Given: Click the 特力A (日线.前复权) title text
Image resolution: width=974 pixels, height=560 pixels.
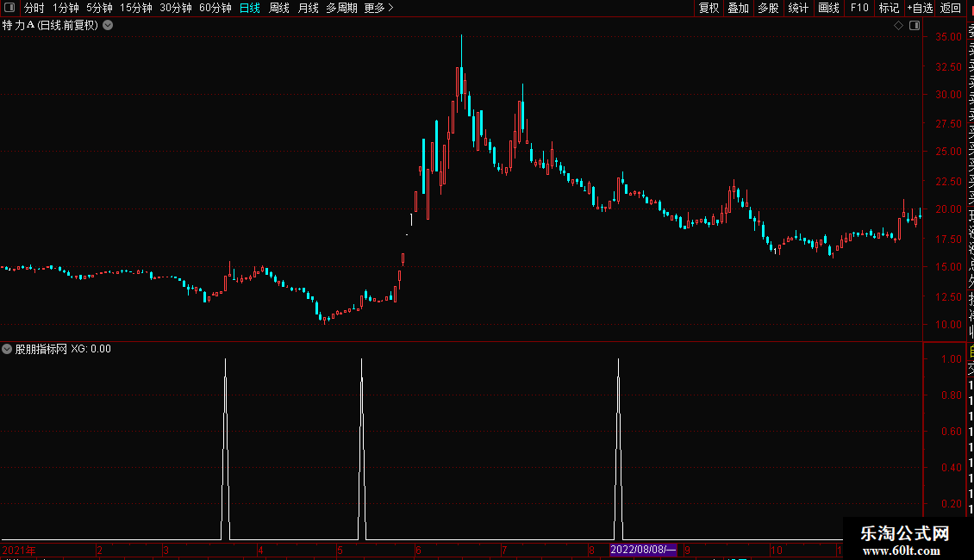Looking at the screenshot, I should tap(50, 26).
